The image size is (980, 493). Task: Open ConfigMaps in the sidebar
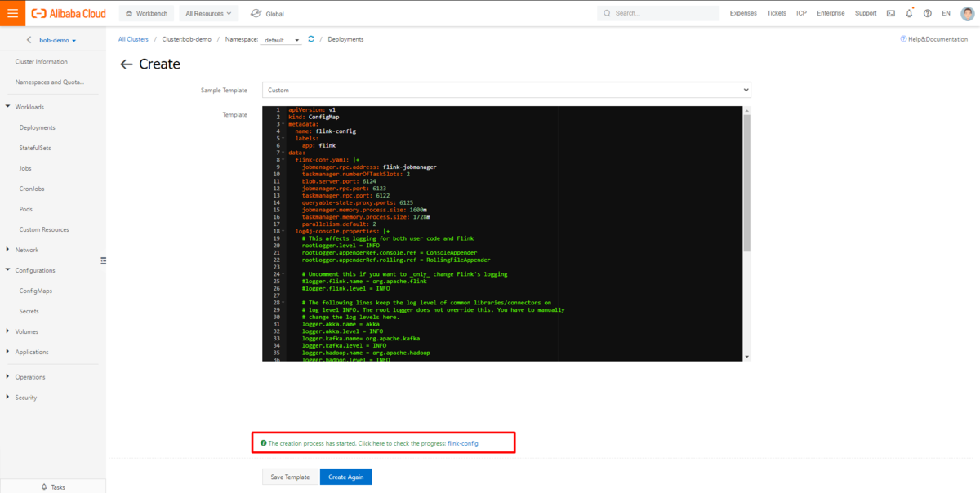tap(36, 291)
